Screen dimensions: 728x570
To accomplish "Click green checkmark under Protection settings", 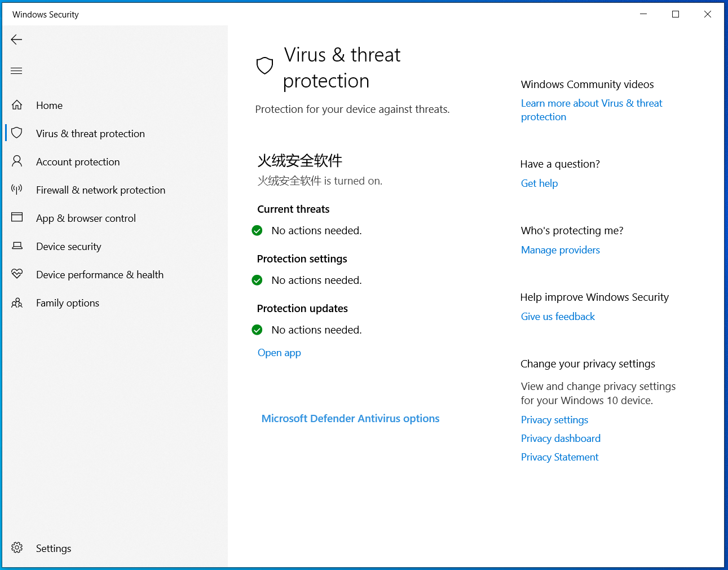I will coord(257,280).
